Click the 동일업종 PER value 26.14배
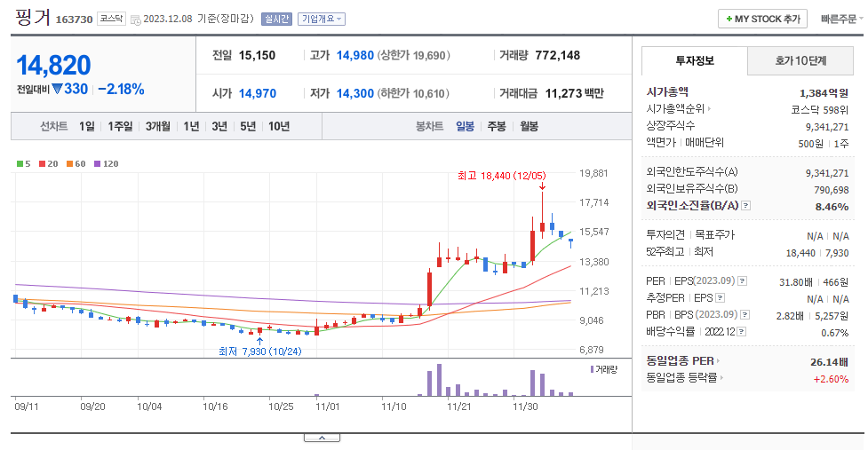Screen dimensions: 868x450 pyautogui.click(x=829, y=362)
